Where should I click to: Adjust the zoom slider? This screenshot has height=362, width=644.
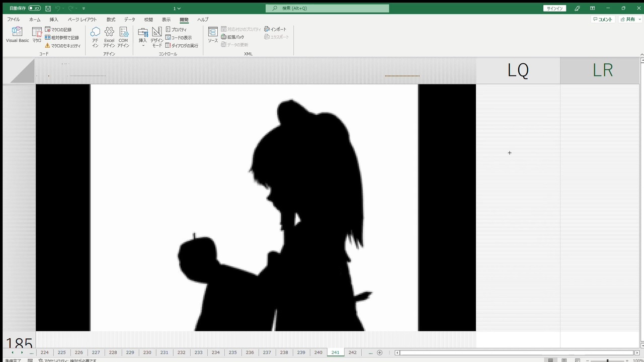(x=608, y=360)
